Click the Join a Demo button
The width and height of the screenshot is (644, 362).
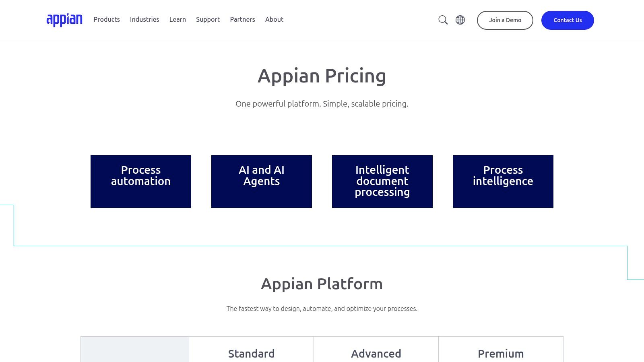[505, 20]
